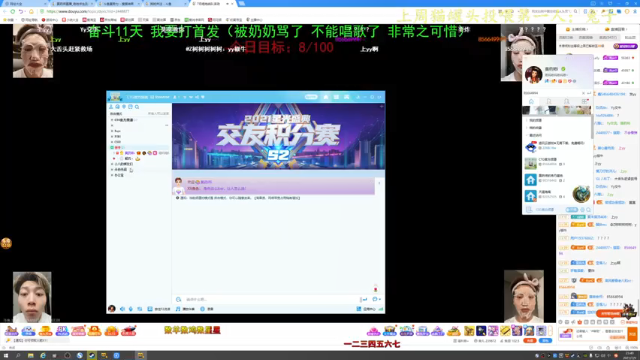The height and width of the screenshot is (360, 640).
Task: Collapse the recent visits group in YY main panel
Action: 527,135
